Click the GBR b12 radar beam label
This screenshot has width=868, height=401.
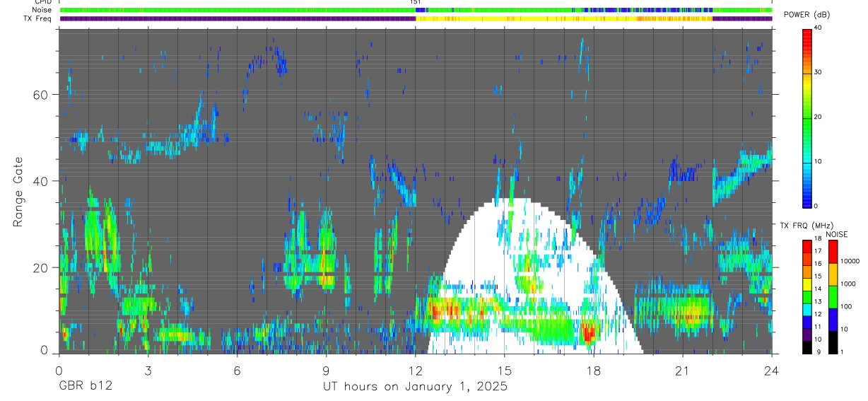click(x=85, y=387)
